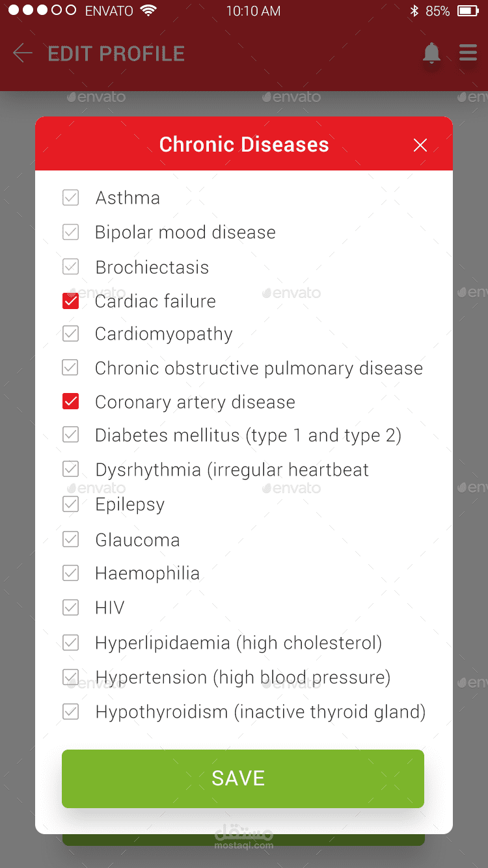The height and width of the screenshot is (868, 488).
Task: Enable the Epilepsy checkbox
Action: [71, 504]
